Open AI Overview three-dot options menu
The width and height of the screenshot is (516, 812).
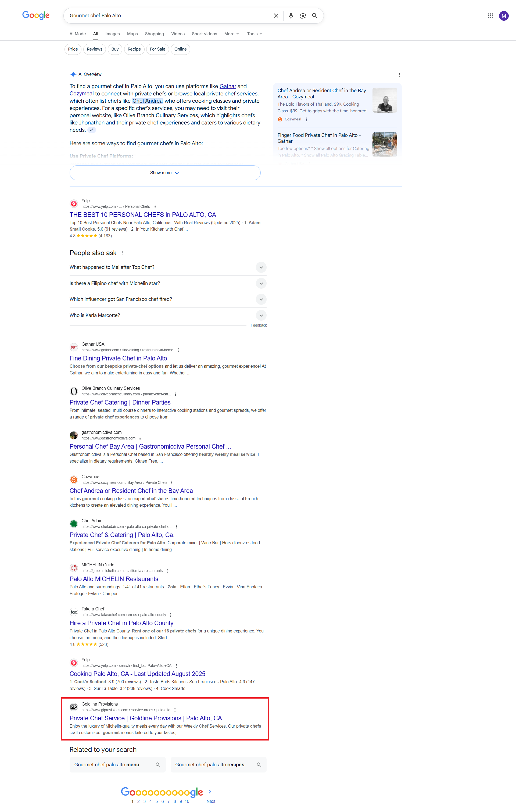pos(399,75)
